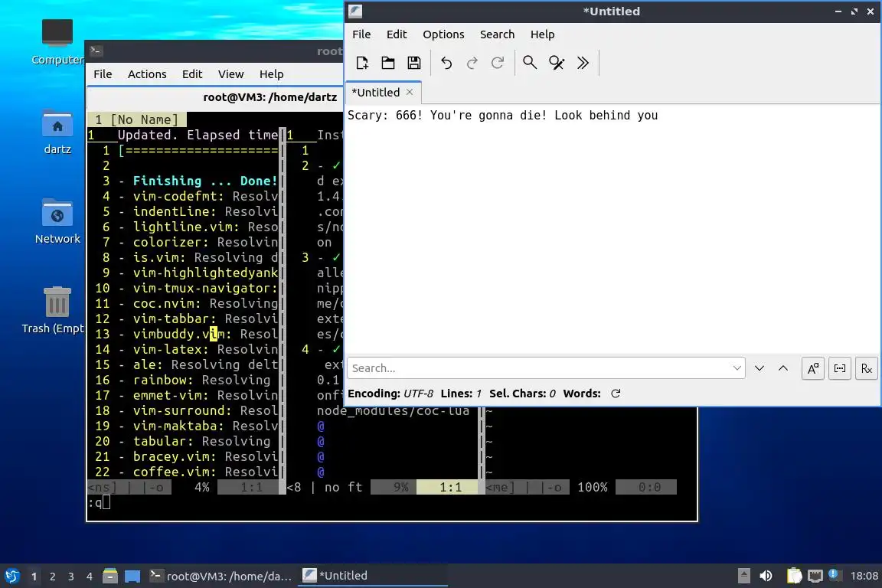Viewport: 882px width, 588px height.
Task: Click the terminal window title bar icon
Action: coord(95,51)
